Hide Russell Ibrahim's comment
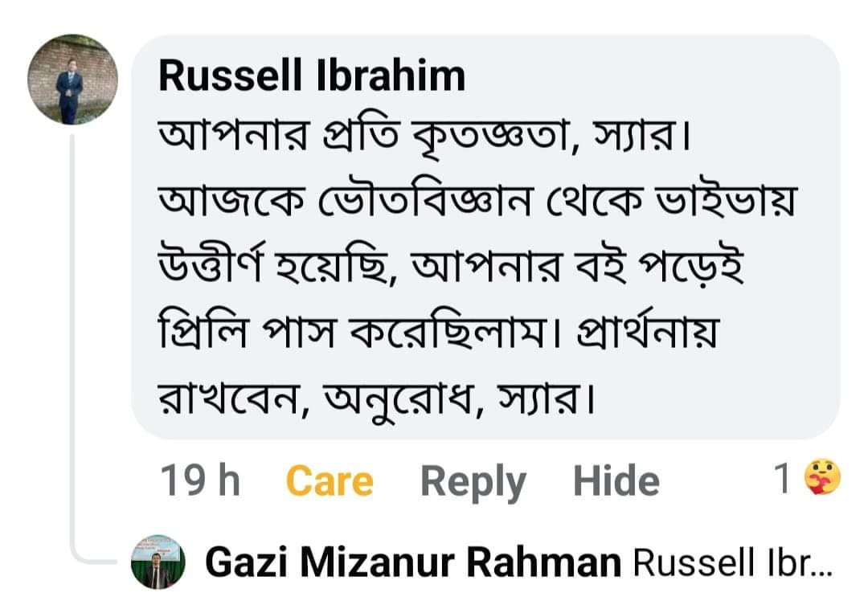The height and width of the screenshot is (609, 868). tap(616, 481)
